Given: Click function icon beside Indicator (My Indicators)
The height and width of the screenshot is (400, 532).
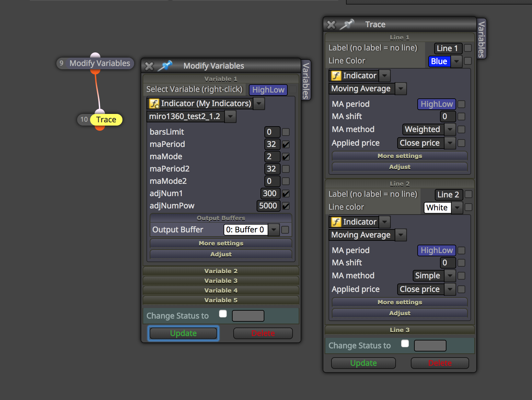Looking at the screenshot, I should [x=154, y=104].
